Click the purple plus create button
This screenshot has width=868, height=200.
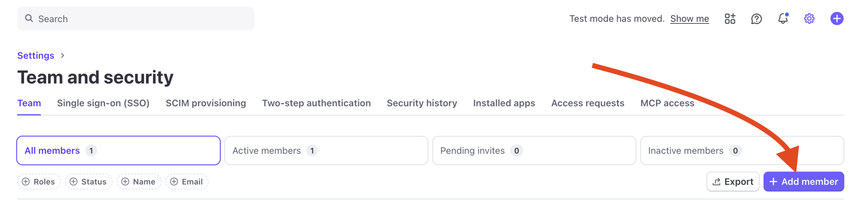[x=836, y=19]
